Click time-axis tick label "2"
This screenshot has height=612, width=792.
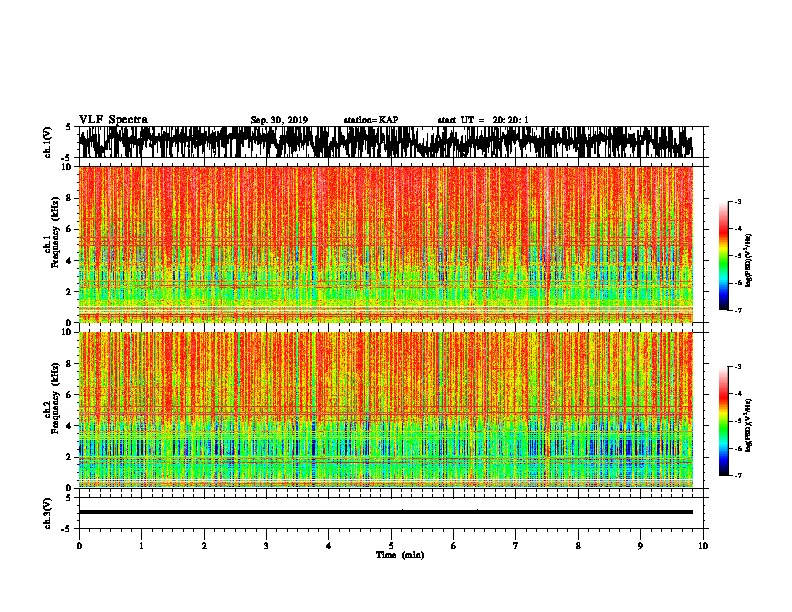click(204, 546)
